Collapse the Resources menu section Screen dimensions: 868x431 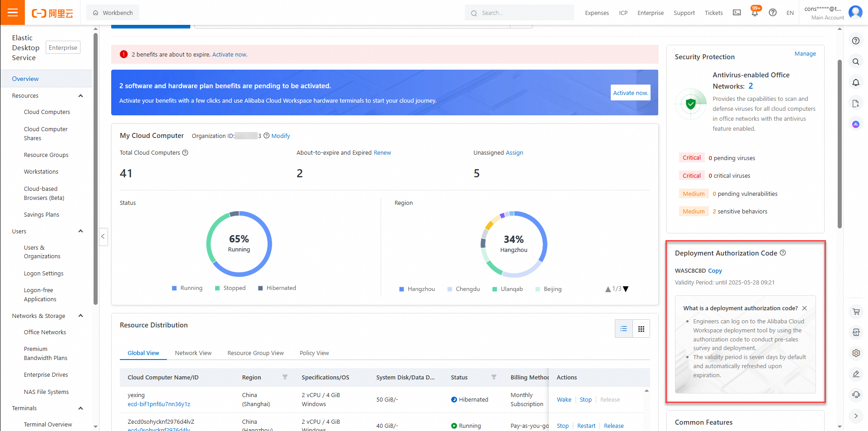click(x=80, y=96)
